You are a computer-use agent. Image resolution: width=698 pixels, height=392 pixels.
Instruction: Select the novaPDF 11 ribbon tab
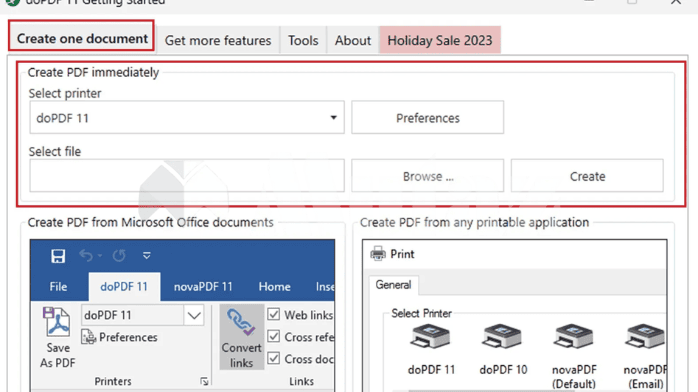pyautogui.click(x=203, y=287)
